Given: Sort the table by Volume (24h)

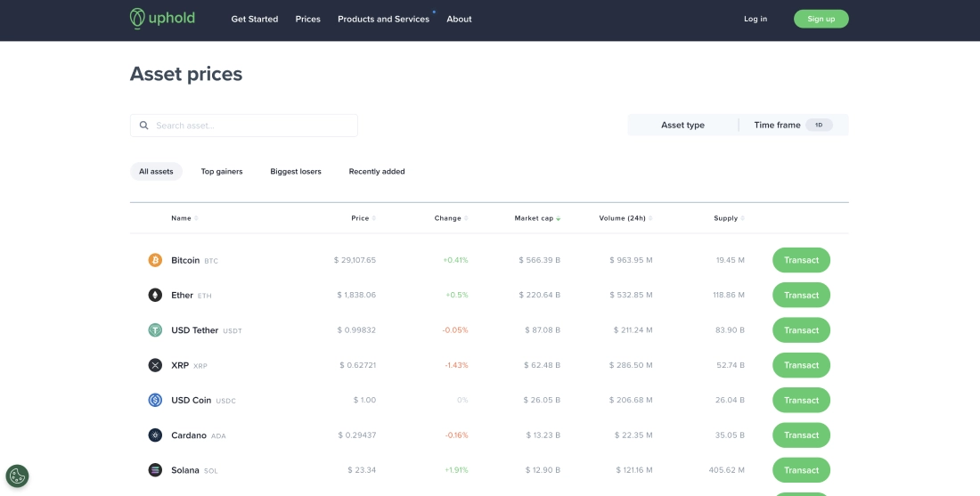Looking at the screenshot, I should [x=625, y=218].
